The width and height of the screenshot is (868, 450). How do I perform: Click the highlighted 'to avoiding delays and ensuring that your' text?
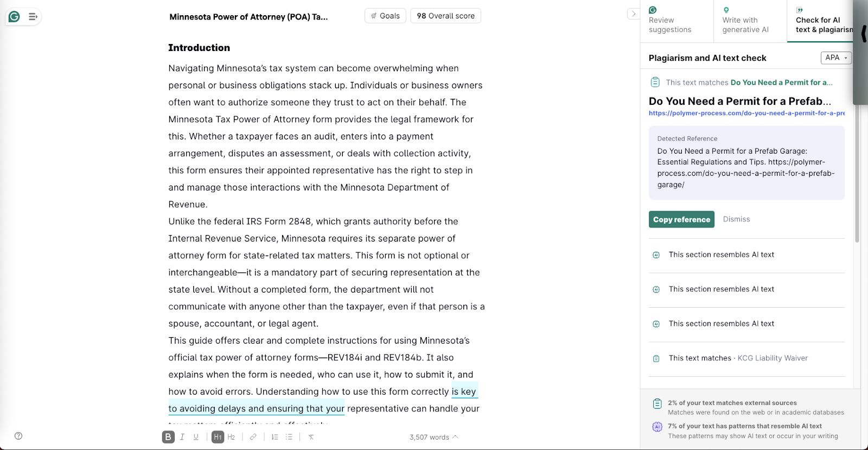(257, 409)
